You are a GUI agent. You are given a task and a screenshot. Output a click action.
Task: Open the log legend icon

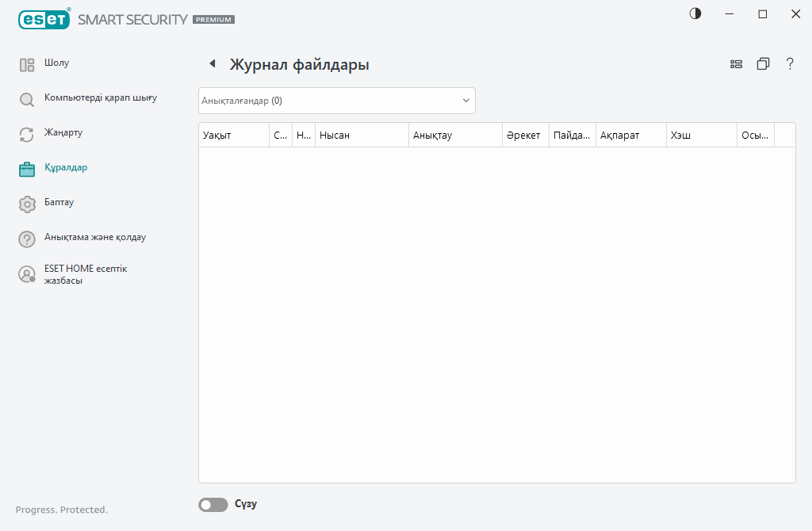(736, 63)
